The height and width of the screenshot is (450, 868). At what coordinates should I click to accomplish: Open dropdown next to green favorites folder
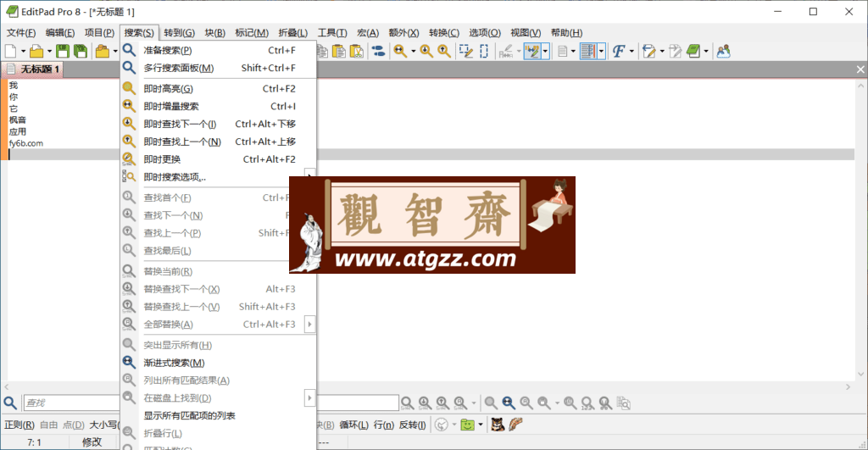pos(481,425)
